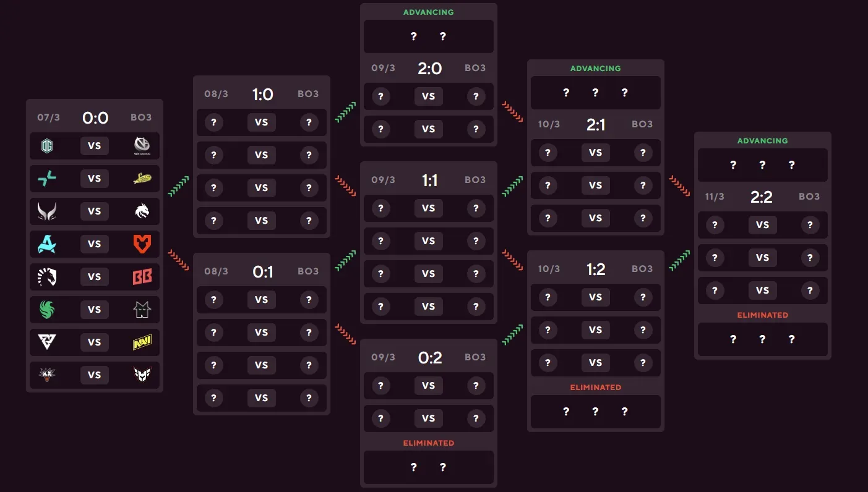Click VS button in Tundra–NAVI match
868x492 pixels.
point(94,342)
